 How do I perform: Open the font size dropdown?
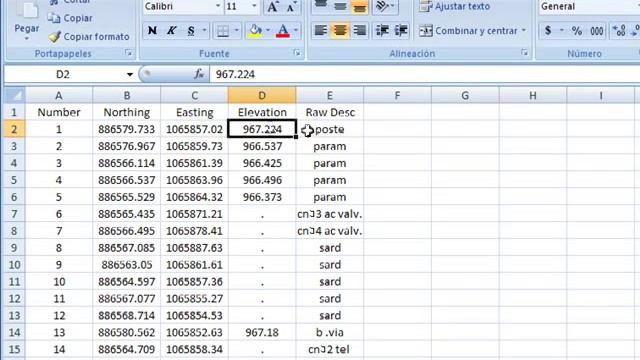(x=254, y=6)
